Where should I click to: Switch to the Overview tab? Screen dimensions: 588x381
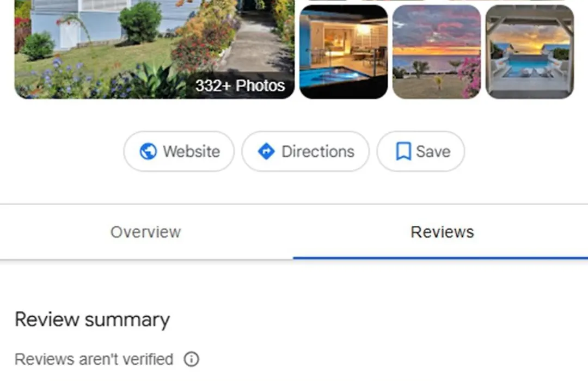click(146, 232)
